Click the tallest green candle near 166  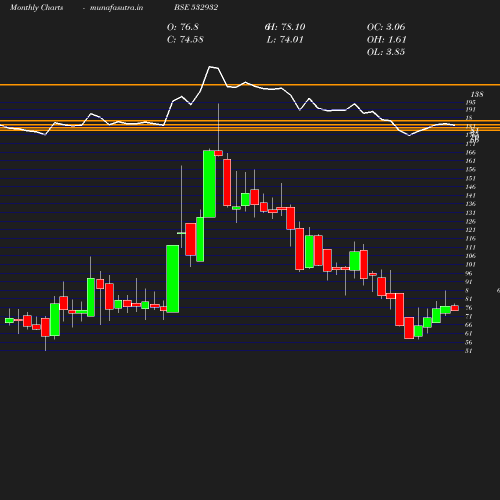pyautogui.click(x=209, y=184)
